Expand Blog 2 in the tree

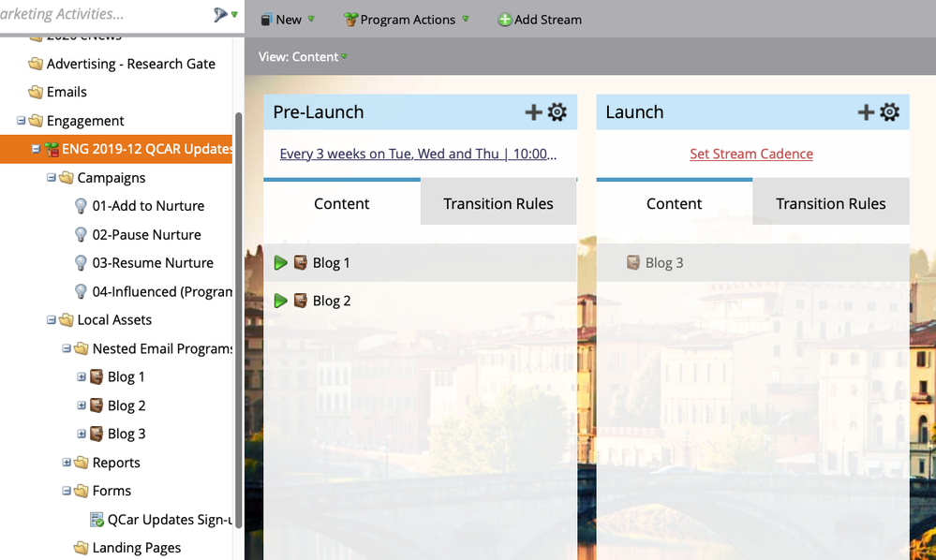coord(82,405)
